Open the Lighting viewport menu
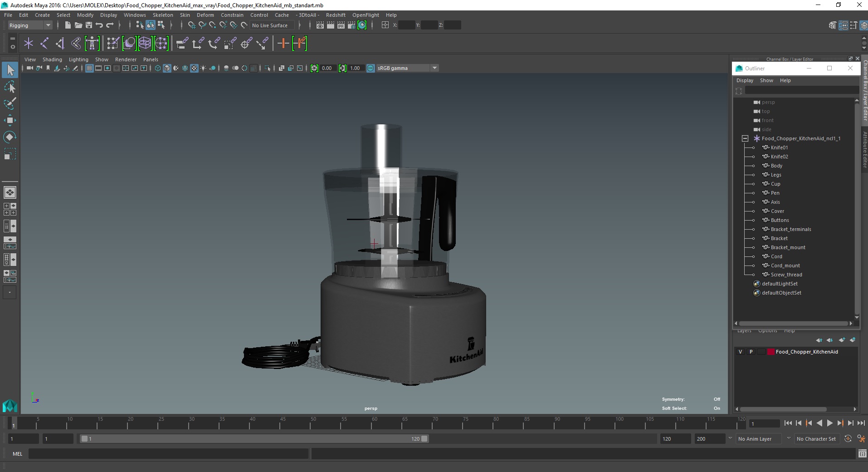 [78, 59]
